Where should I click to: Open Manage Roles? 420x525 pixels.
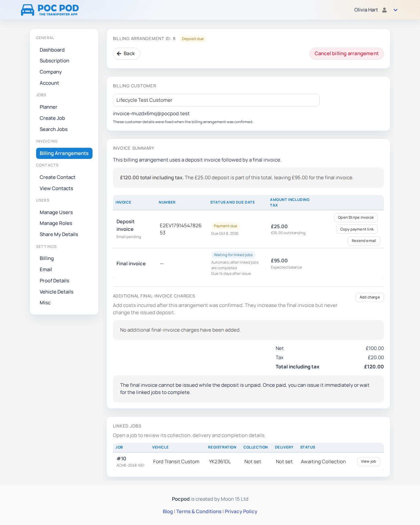point(56,223)
